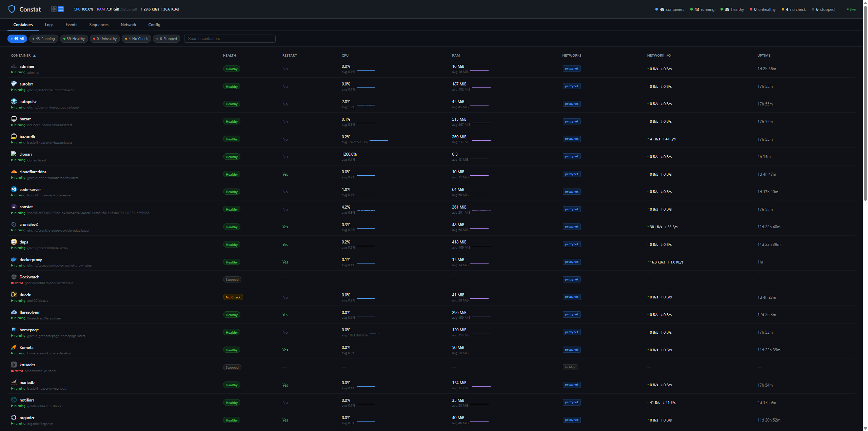Click the organizr container icon
Screen dimensions: 868x431
pos(14,417)
